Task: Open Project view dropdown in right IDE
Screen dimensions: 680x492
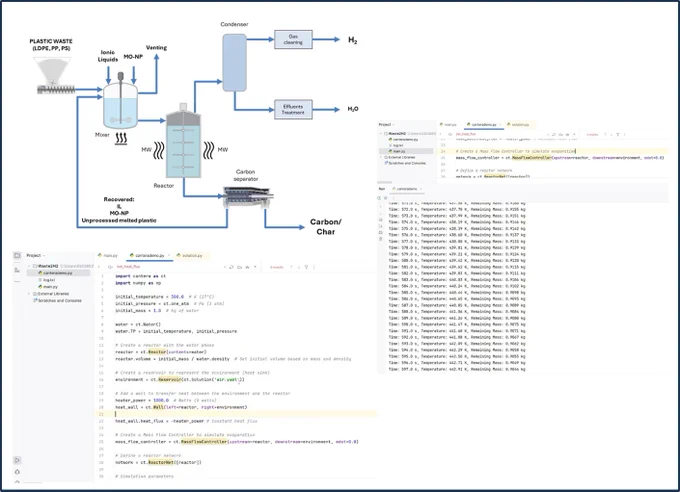Action: point(387,125)
